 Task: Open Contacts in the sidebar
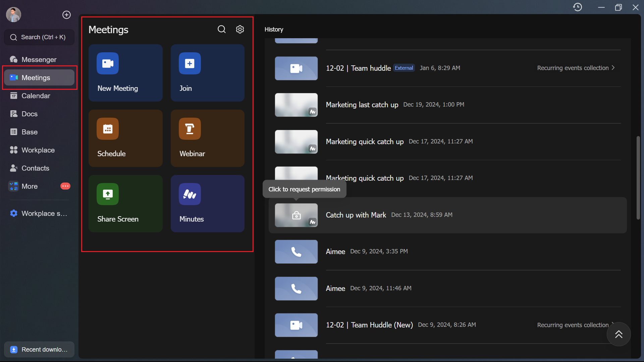pos(39,168)
